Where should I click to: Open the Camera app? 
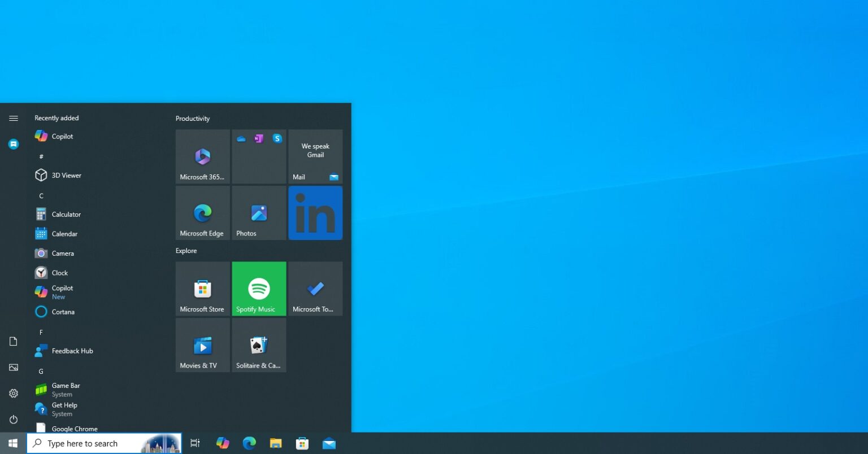63,253
